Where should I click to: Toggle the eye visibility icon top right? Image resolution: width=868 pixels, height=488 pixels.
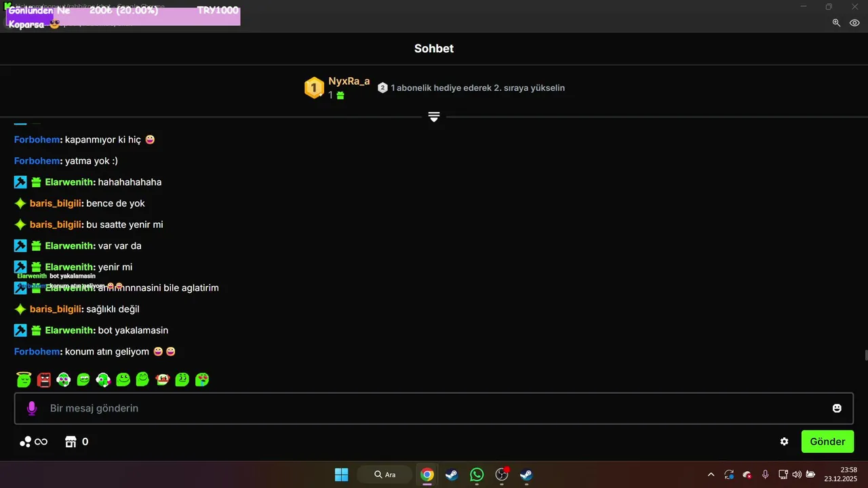pos(854,22)
